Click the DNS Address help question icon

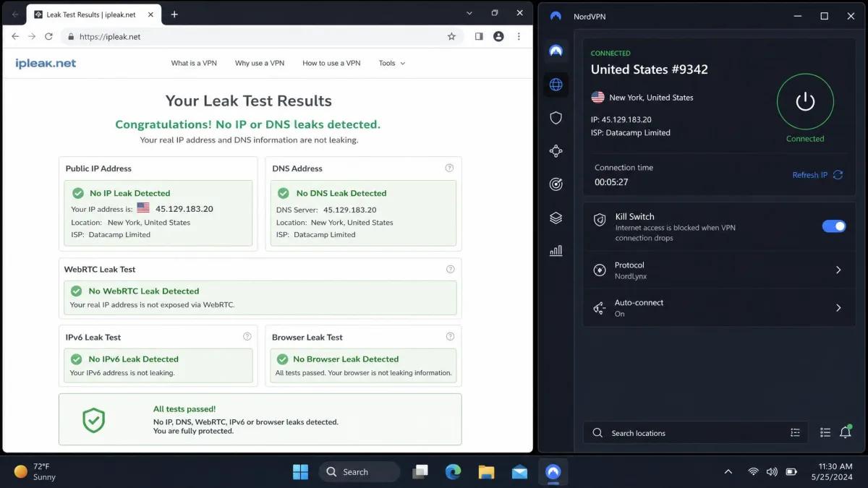[449, 168]
